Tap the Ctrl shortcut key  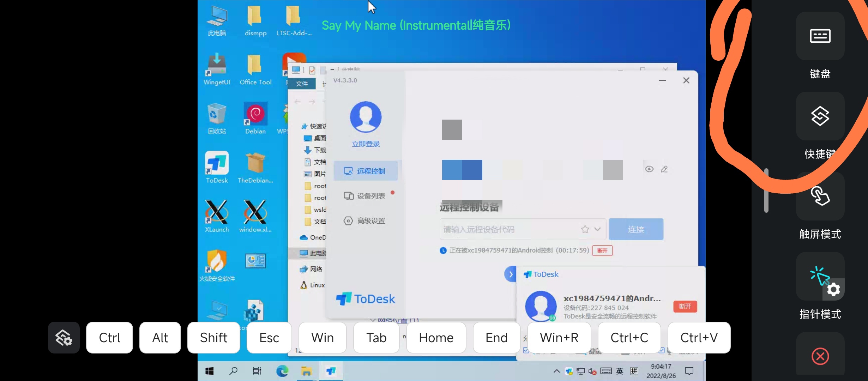[x=109, y=338]
